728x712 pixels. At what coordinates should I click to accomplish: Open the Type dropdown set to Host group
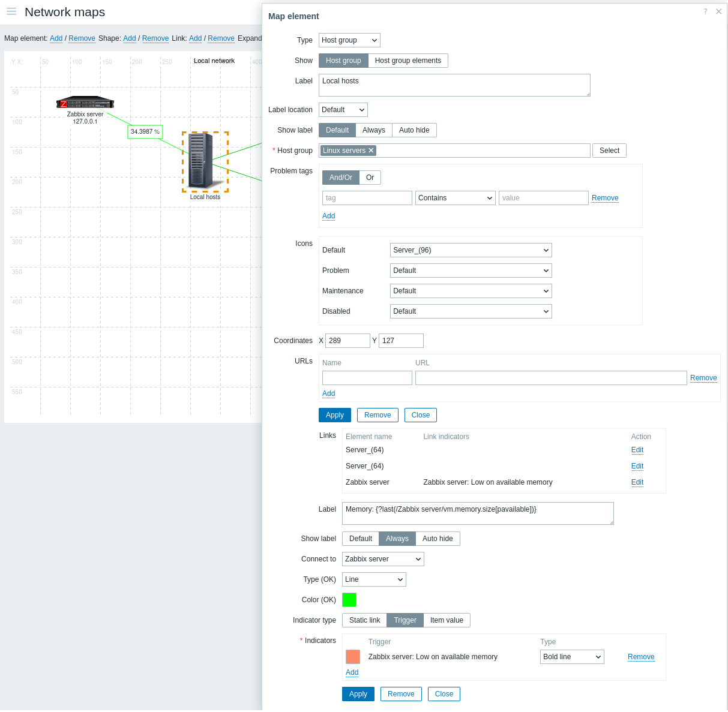349,40
